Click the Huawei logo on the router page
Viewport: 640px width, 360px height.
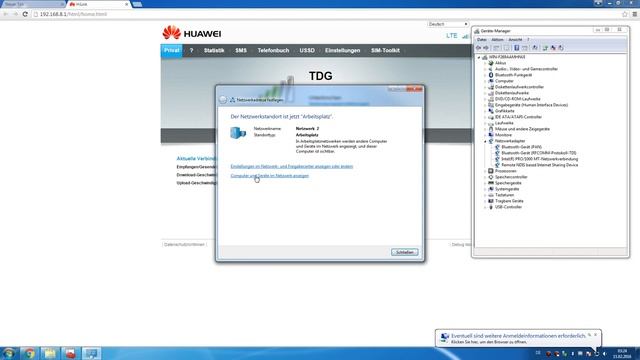click(191, 33)
